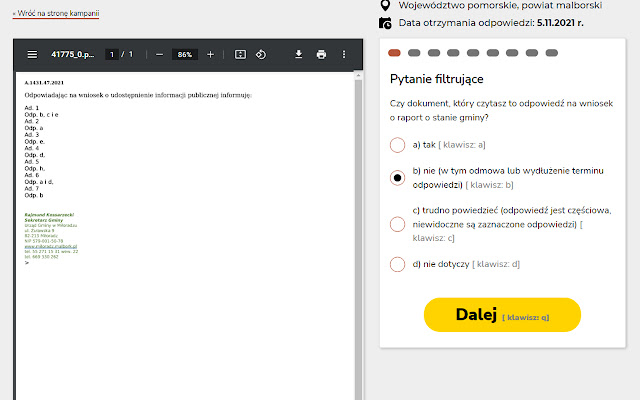Select answer c) trudno powiedzieć
The width and height of the screenshot is (640, 400).
point(397,224)
